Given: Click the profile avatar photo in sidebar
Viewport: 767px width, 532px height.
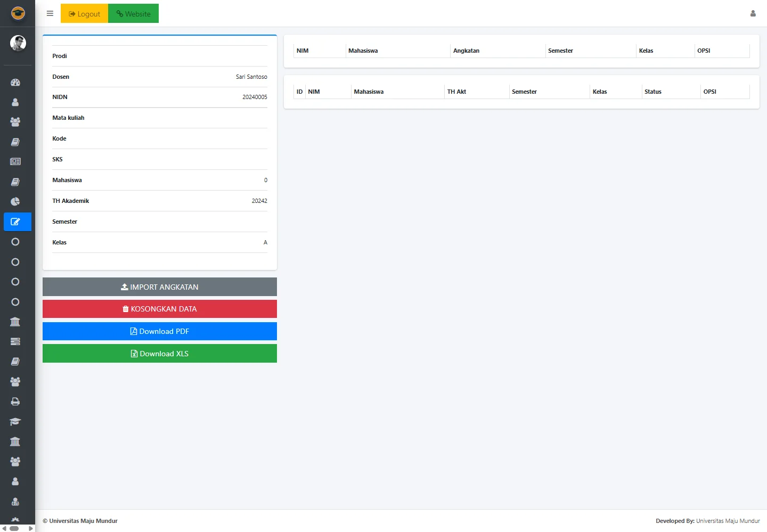Looking at the screenshot, I should tap(18, 43).
